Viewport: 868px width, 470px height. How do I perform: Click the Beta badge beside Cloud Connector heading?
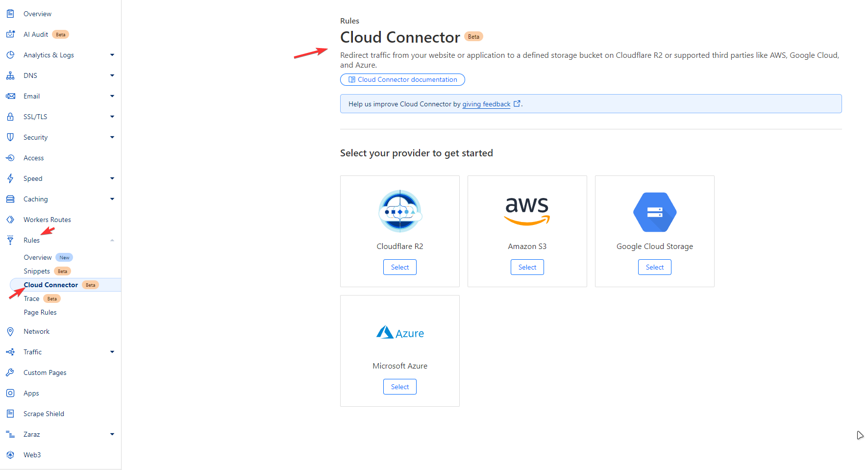pyautogui.click(x=473, y=36)
